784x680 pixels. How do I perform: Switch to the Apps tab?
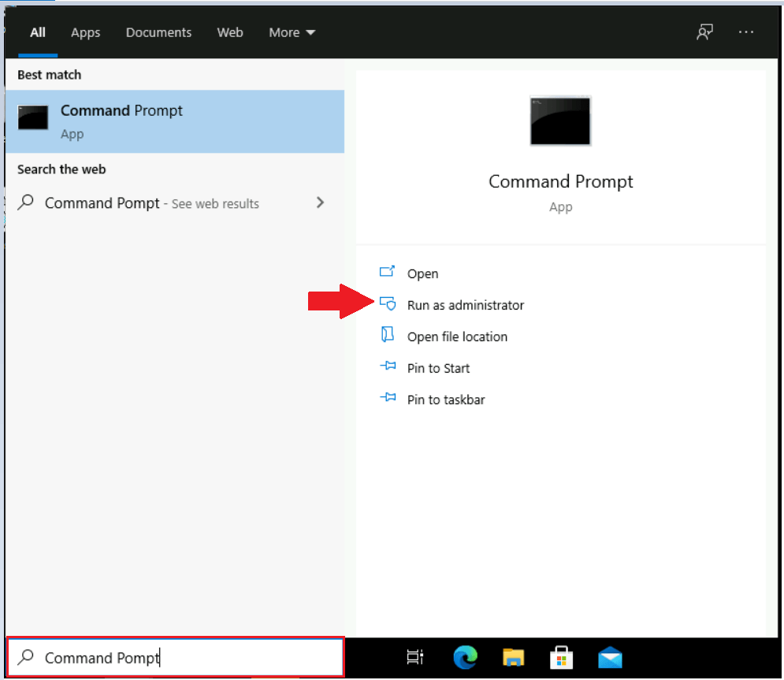click(85, 32)
